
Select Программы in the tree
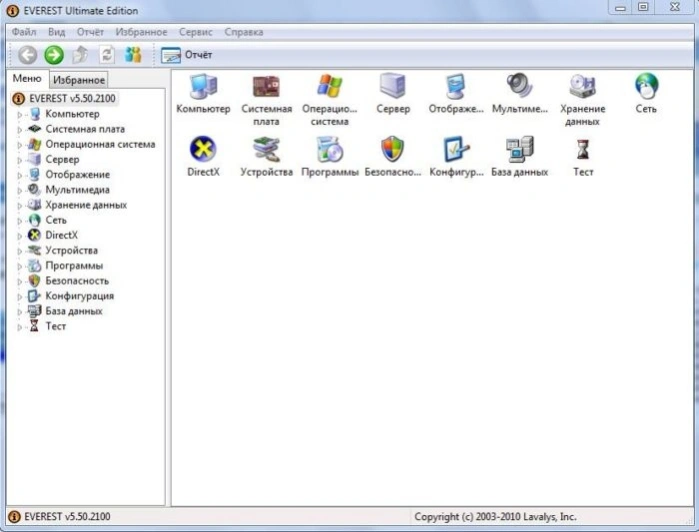[74, 266]
